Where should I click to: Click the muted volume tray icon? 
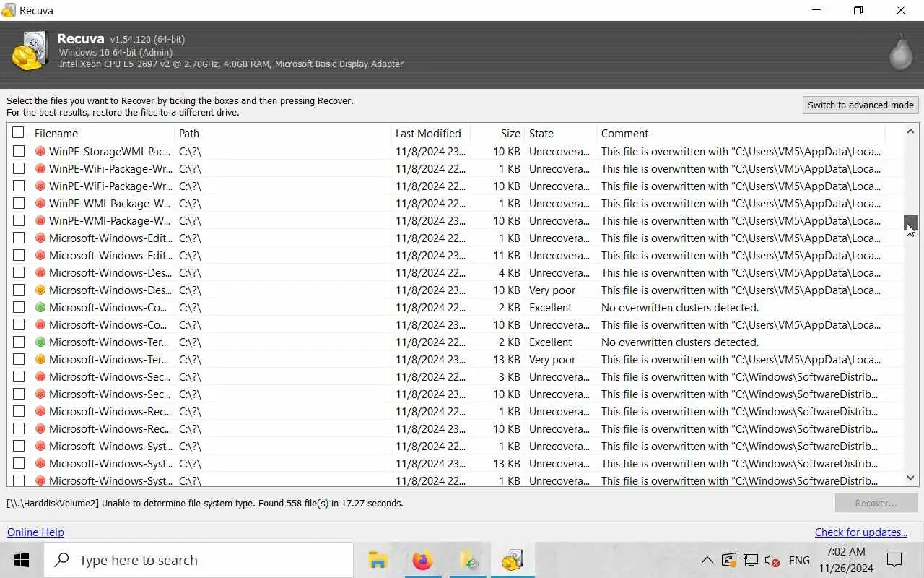[x=772, y=560]
